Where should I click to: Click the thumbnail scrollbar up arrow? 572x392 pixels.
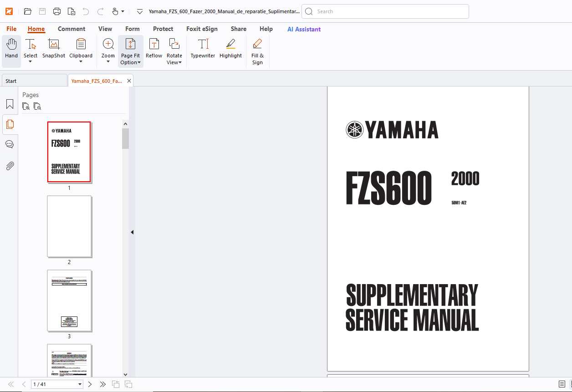click(x=126, y=123)
